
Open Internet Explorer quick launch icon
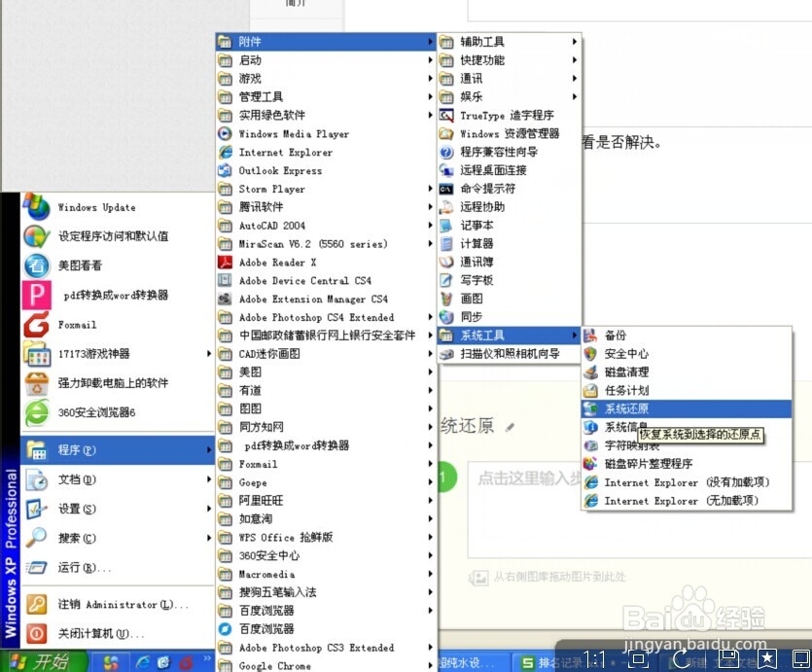point(142,661)
